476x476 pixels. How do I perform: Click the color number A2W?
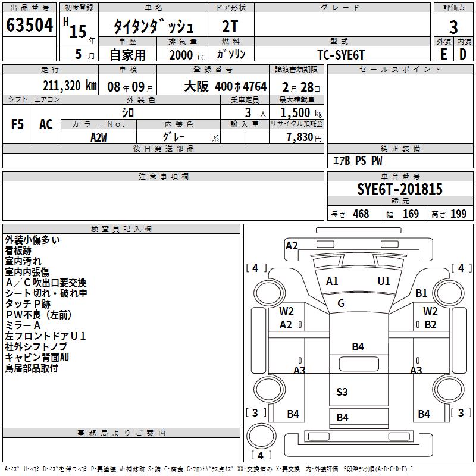(x=99, y=136)
